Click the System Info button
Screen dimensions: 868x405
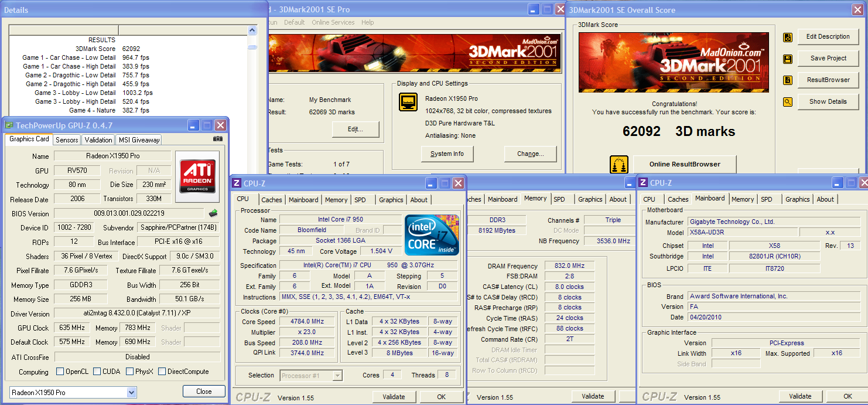[x=447, y=154]
